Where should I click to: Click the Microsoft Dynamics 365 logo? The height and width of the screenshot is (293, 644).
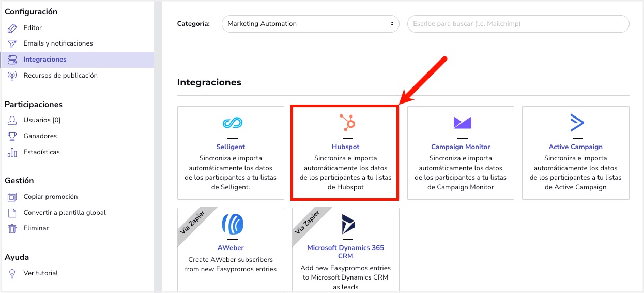[x=348, y=224]
